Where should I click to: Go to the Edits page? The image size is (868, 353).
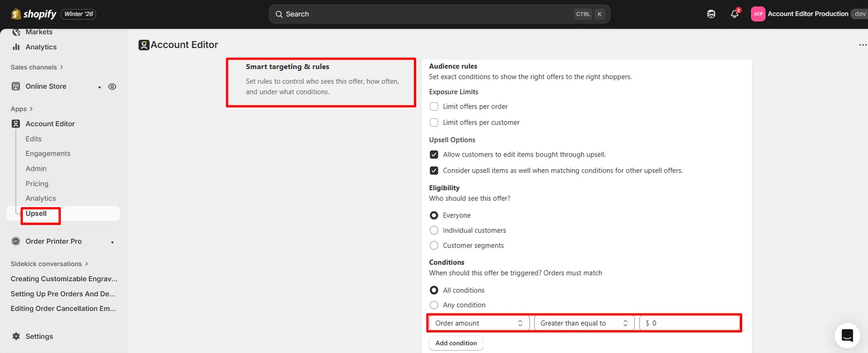(34, 139)
